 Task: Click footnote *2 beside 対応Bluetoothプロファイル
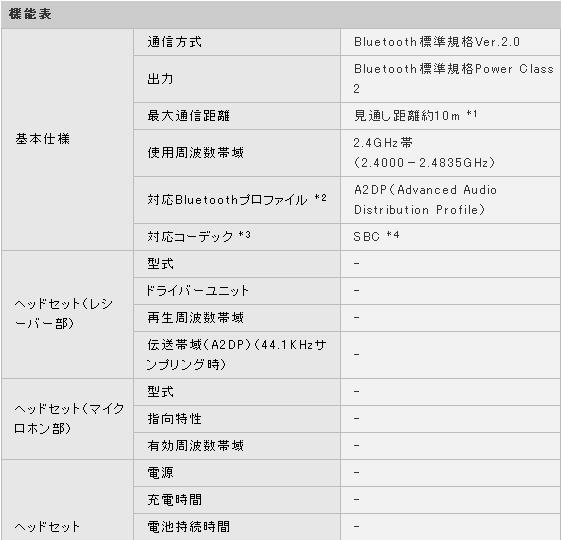click(x=320, y=198)
